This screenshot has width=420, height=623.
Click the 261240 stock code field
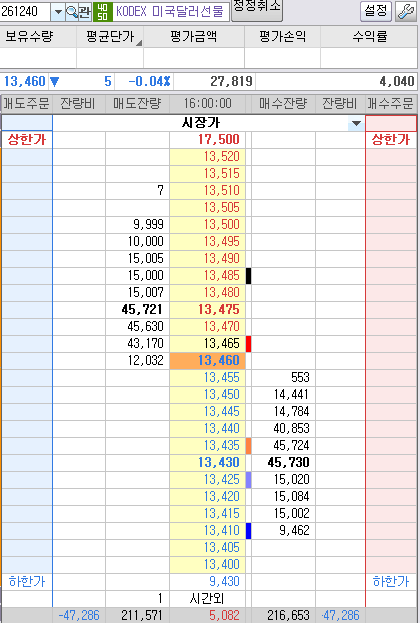(x=25, y=12)
